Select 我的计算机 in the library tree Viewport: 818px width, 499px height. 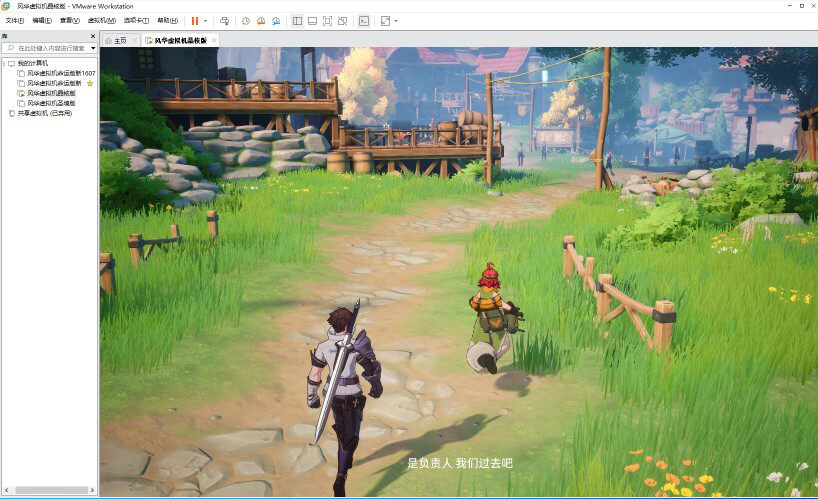(32, 63)
